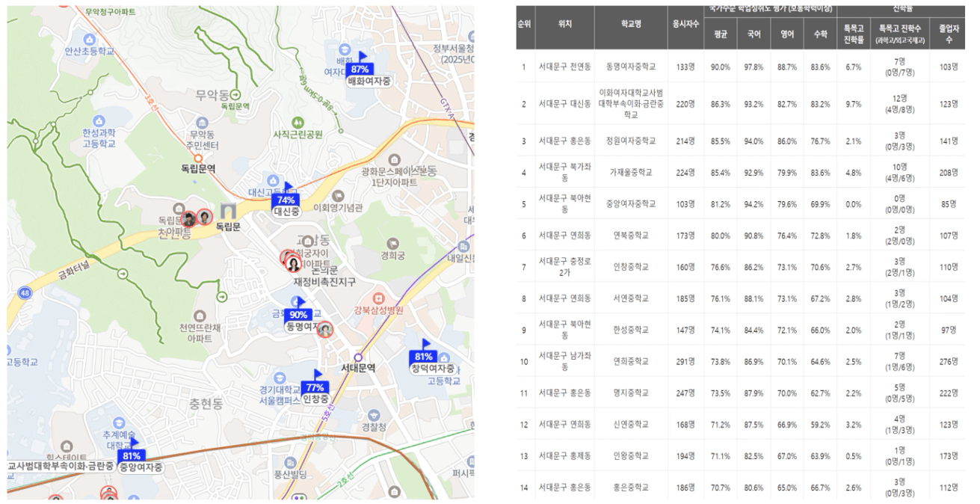This screenshot has height=504, width=980.
Task: Click 명지중학교 in the table
Action: 631,393
